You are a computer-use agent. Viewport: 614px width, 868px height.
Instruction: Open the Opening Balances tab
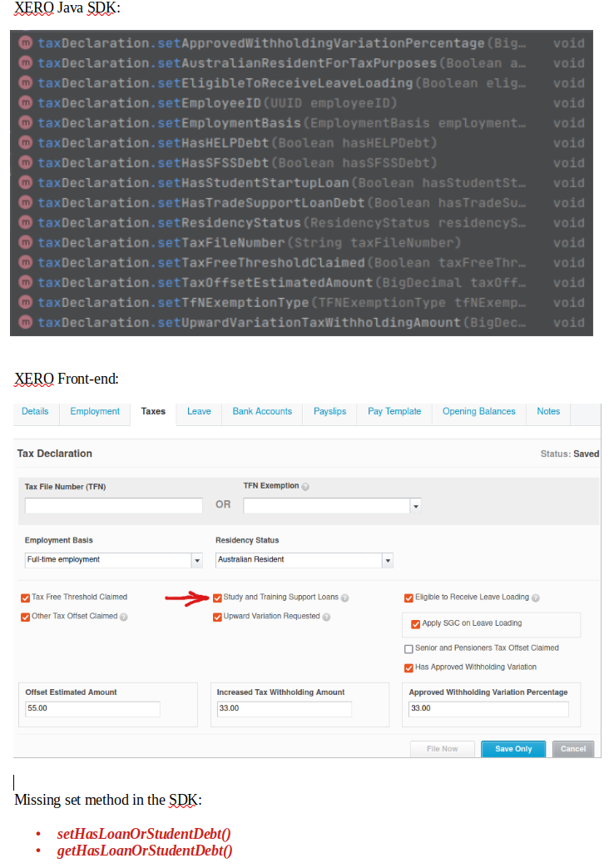(479, 411)
